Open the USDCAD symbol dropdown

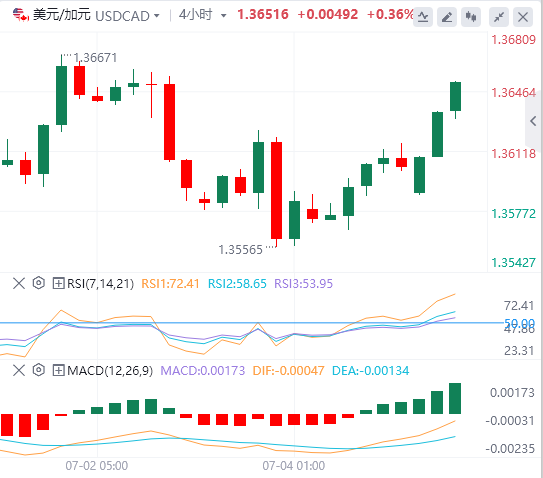point(127,16)
